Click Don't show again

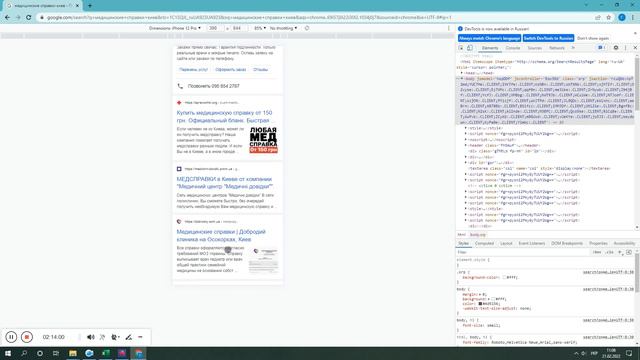pos(593,38)
